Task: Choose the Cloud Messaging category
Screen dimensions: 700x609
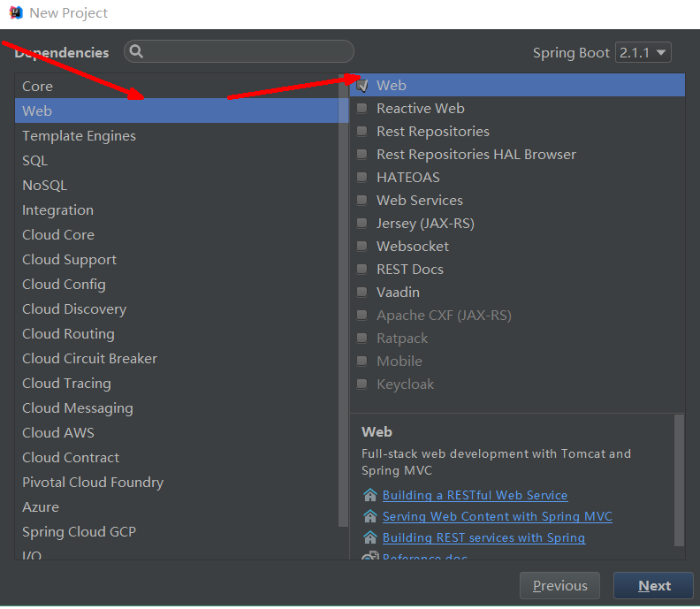Action: [177, 407]
